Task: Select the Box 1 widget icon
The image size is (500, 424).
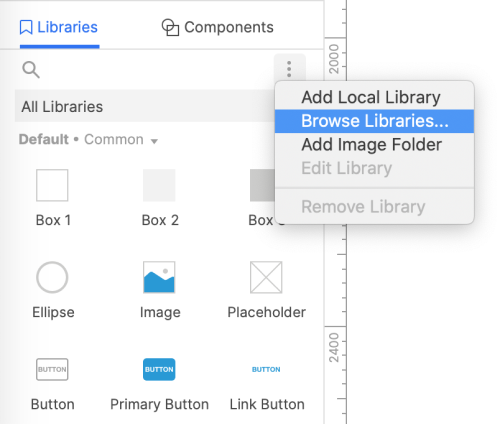Action: click(x=52, y=185)
